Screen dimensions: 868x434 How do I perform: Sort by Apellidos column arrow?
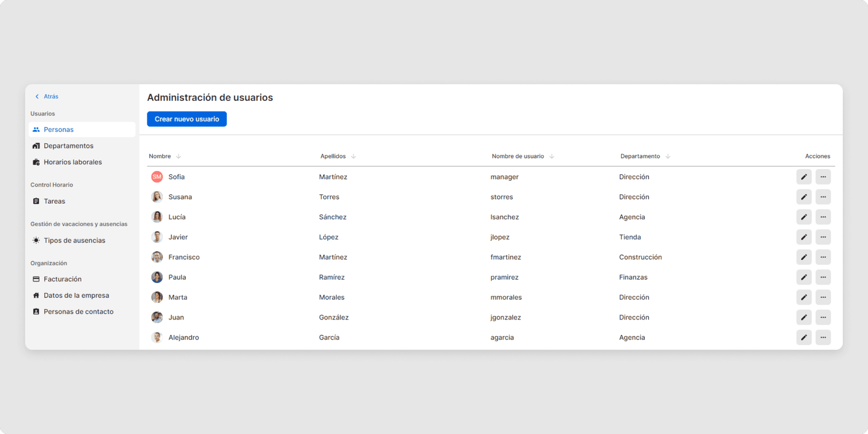click(x=354, y=156)
